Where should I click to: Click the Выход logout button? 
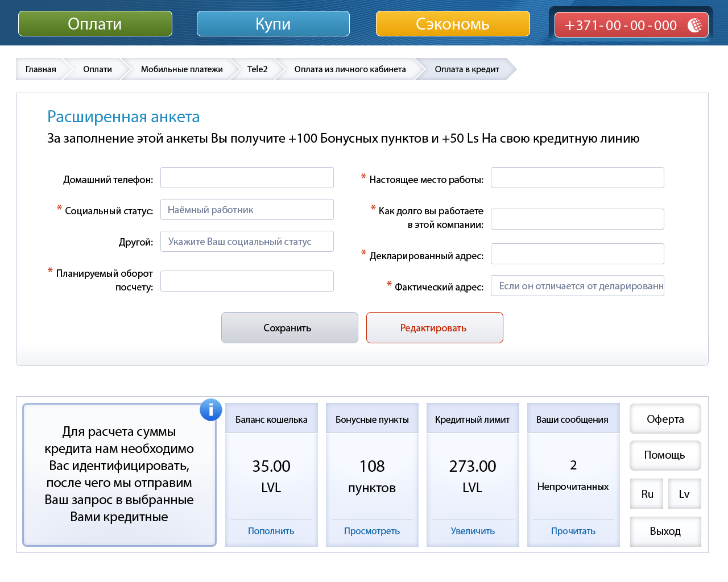click(665, 531)
